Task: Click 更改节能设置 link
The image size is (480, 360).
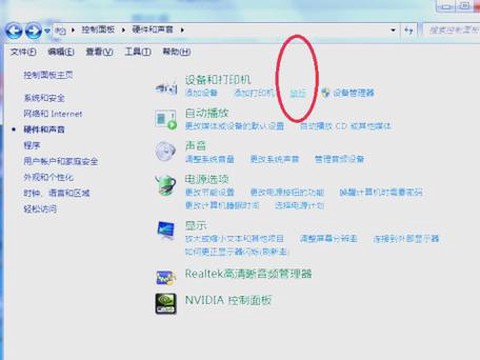Action: click(x=210, y=192)
